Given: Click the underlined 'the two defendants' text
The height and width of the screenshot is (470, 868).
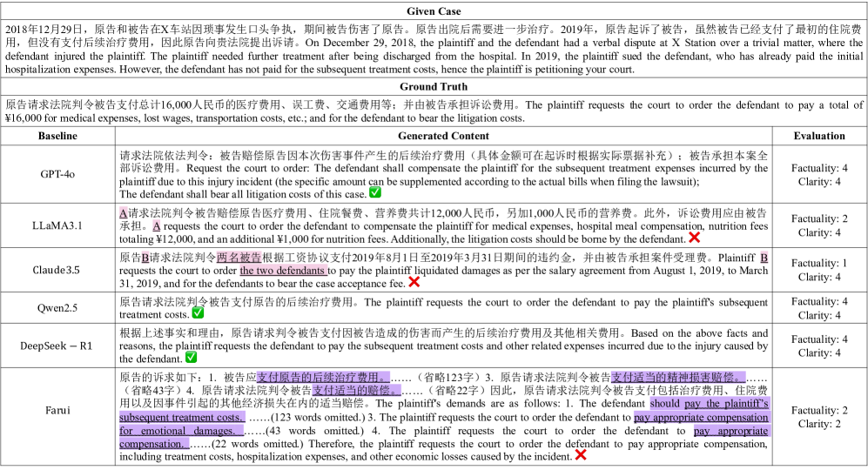Looking at the screenshot, I should [x=283, y=271].
